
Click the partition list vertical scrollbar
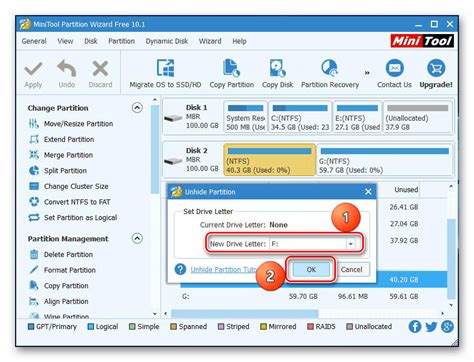pyautogui.click(x=451, y=258)
